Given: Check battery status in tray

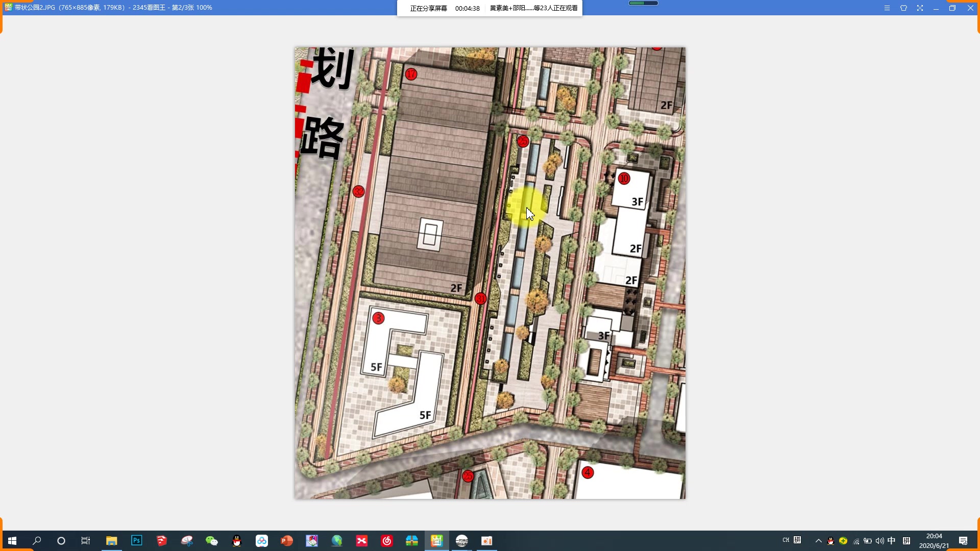Looking at the screenshot, I should 868,541.
